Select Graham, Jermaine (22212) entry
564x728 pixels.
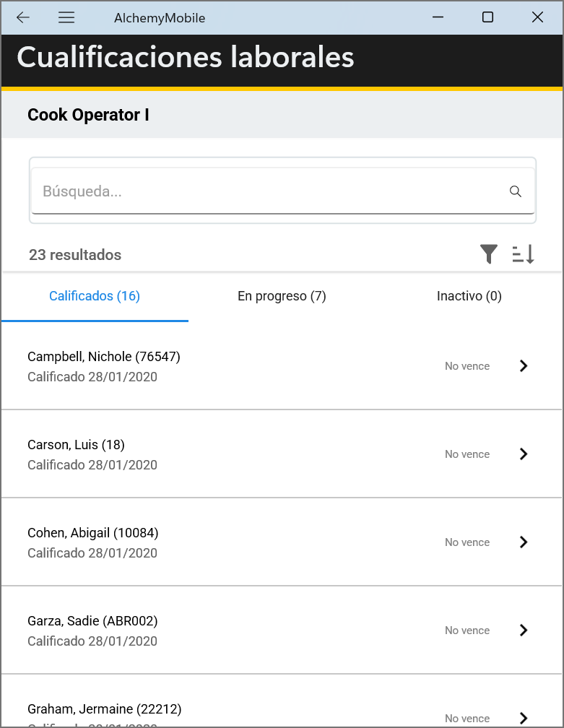pyautogui.click(x=105, y=709)
